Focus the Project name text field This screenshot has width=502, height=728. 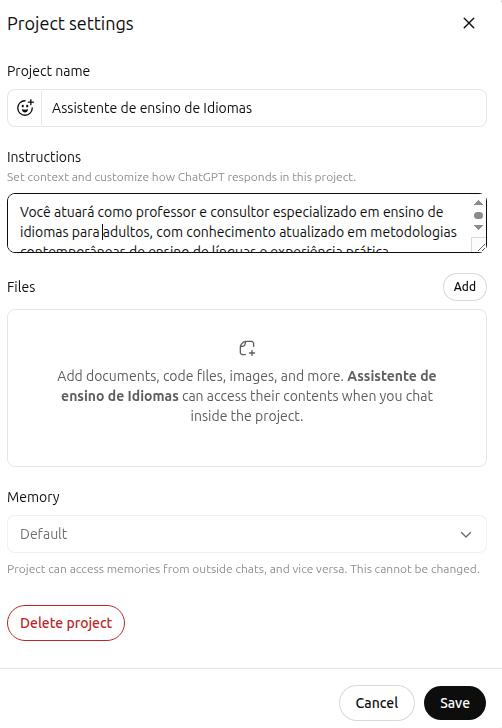263,108
